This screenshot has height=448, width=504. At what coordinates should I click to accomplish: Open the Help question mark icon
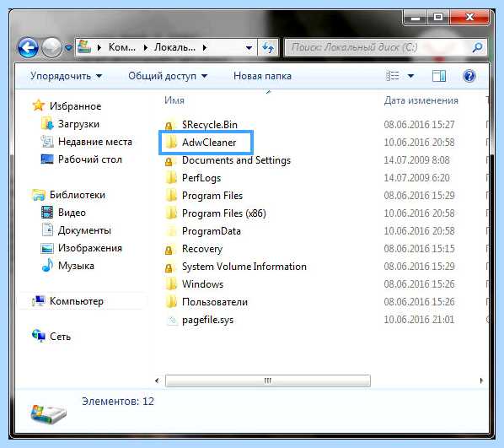[469, 76]
